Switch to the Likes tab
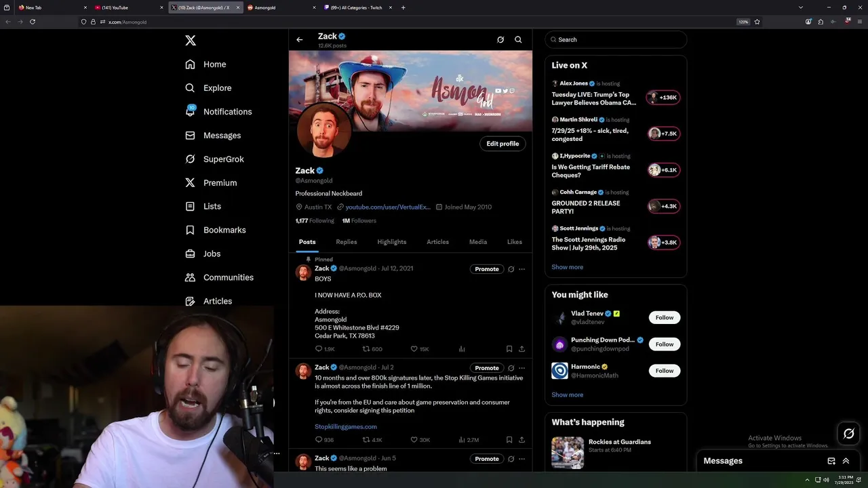This screenshot has height=488, width=868. pos(515,242)
